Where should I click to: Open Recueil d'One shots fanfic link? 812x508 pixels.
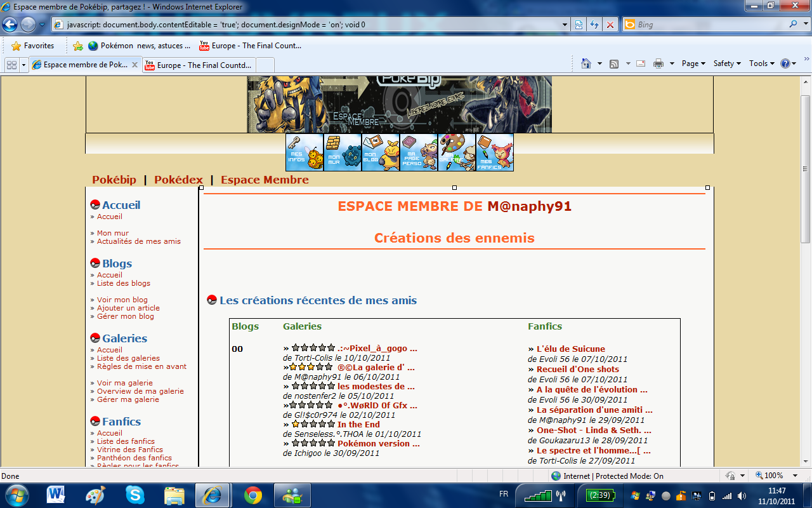click(578, 369)
